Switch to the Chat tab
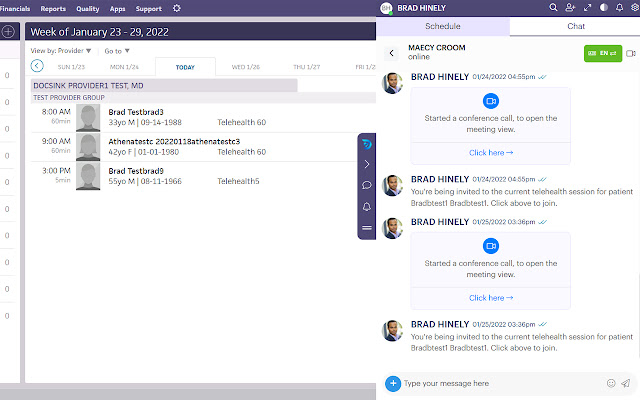Image resolution: width=640 pixels, height=400 pixels. click(x=575, y=27)
